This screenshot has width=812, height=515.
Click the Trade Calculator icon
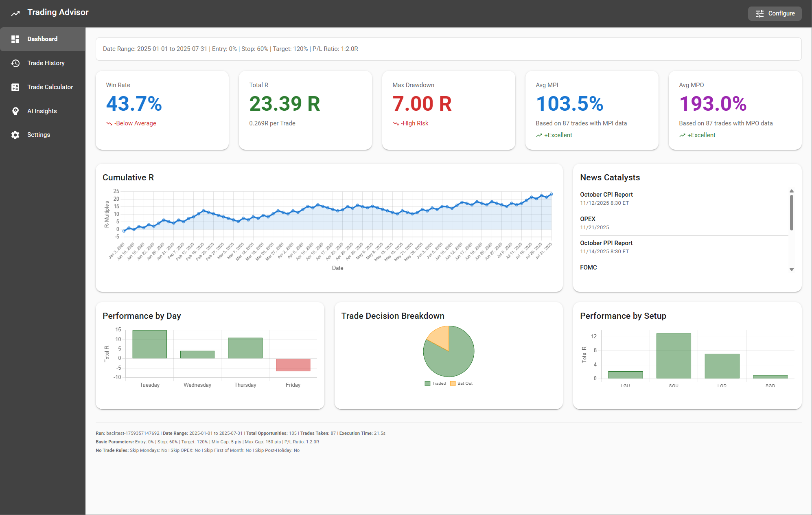(15, 87)
